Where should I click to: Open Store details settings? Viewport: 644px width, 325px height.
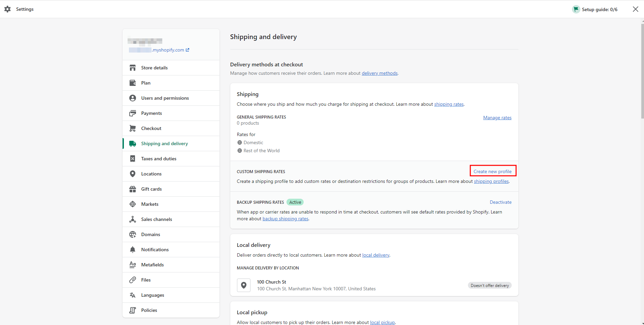coord(171,68)
